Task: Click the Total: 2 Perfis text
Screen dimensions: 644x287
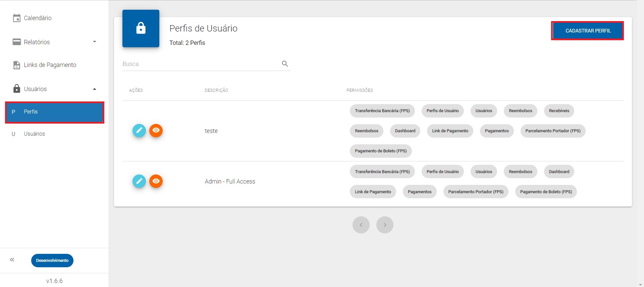Action: pos(187,43)
